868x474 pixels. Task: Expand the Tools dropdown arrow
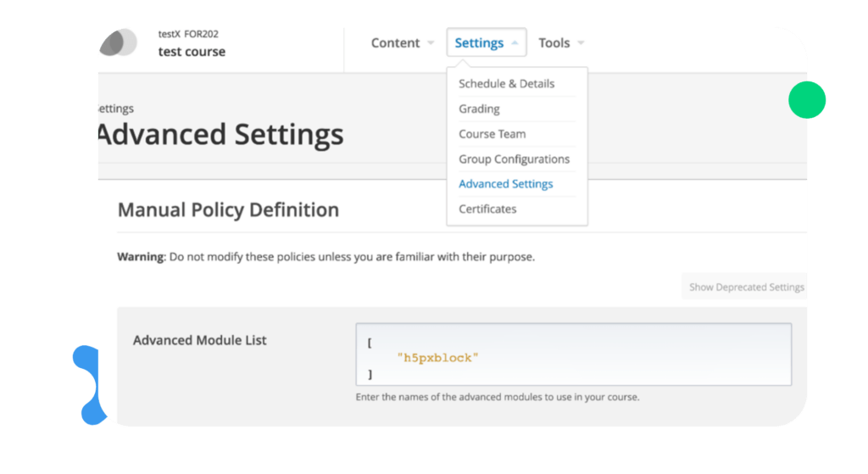point(581,43)
